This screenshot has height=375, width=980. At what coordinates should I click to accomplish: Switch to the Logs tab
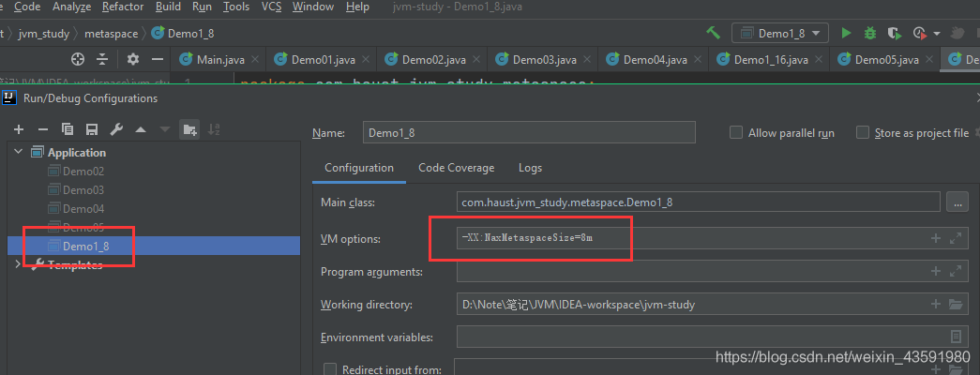coord(530,168)
